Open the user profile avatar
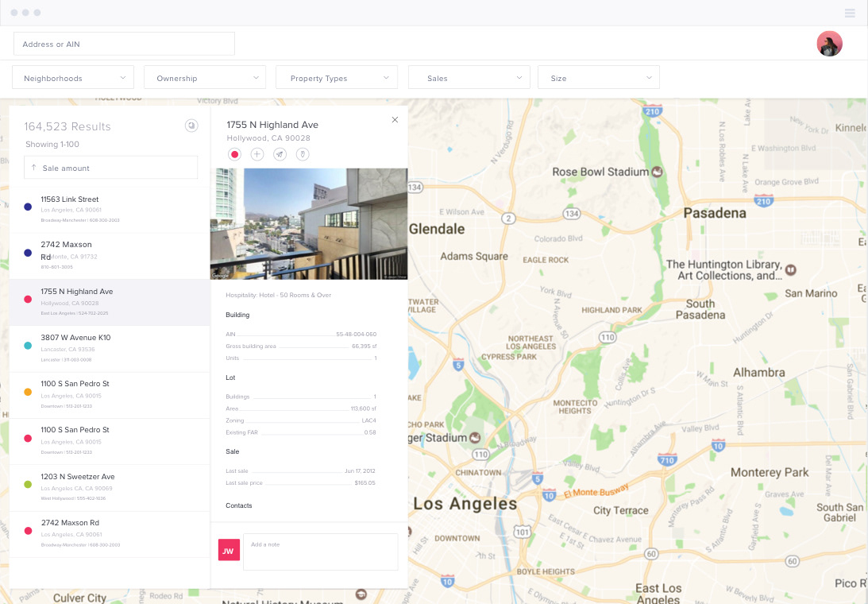This screenshot has height=604, width=868. pyautogui.click(x=829, y=44)
